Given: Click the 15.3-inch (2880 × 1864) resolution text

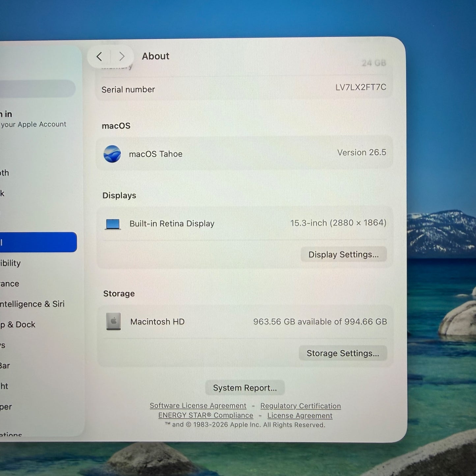Looking at the screenshot, I should point(338,223).
